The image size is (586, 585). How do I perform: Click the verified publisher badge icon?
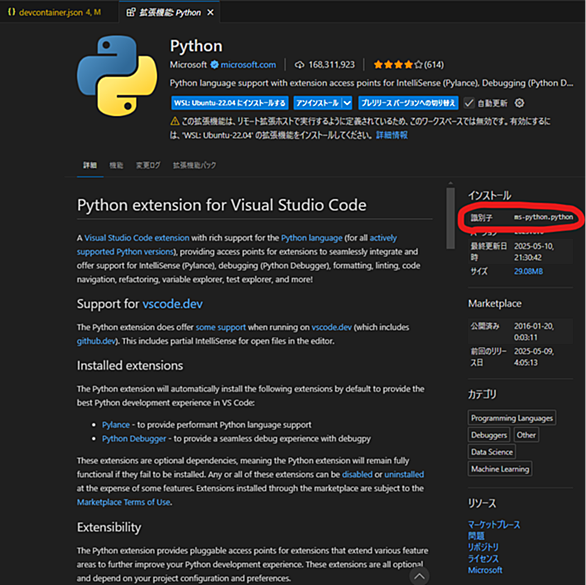point(214,65)
